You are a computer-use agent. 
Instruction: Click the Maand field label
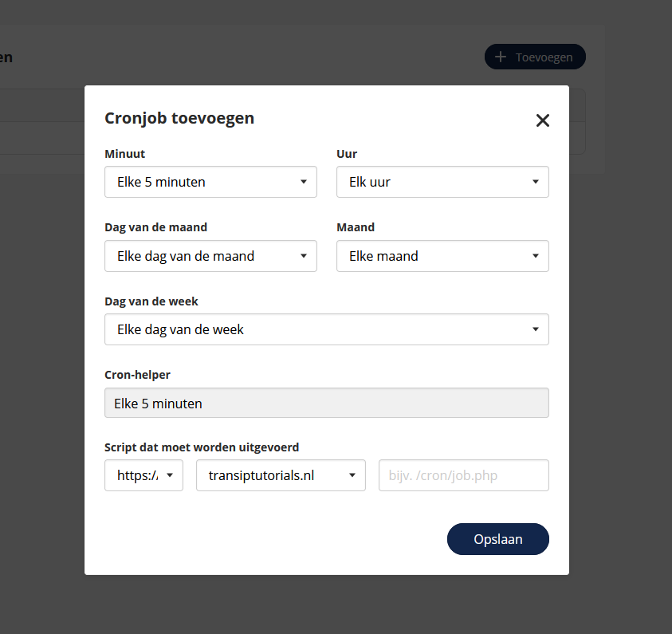[356, 227]
